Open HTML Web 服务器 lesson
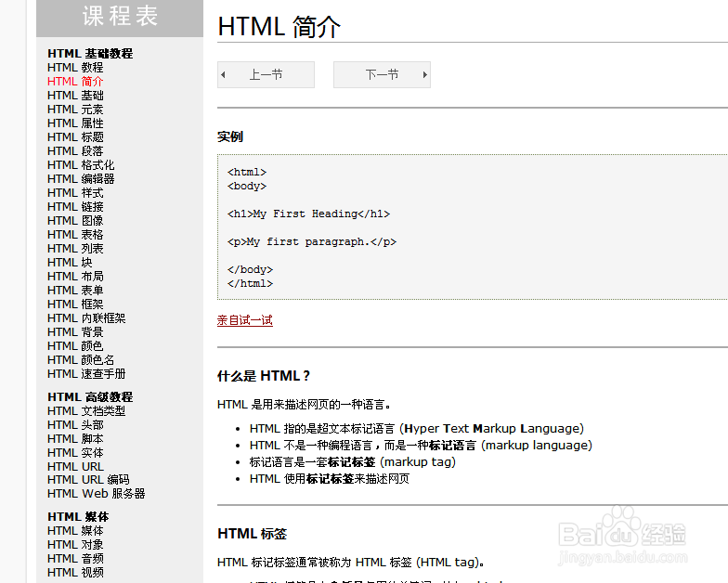Viewport: 728px width, 583px height. pyautogui.click(x=97, y=494)
